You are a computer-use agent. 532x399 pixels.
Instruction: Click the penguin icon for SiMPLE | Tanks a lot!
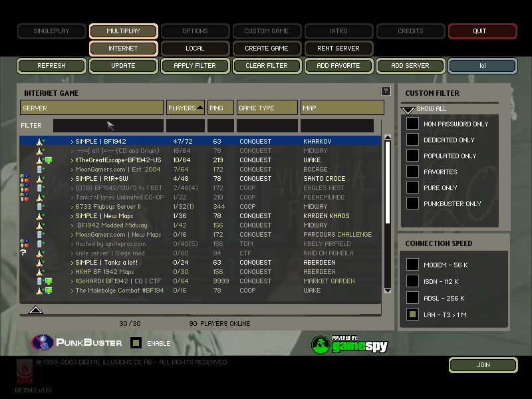pyautogui.click(x=40, y=263)
